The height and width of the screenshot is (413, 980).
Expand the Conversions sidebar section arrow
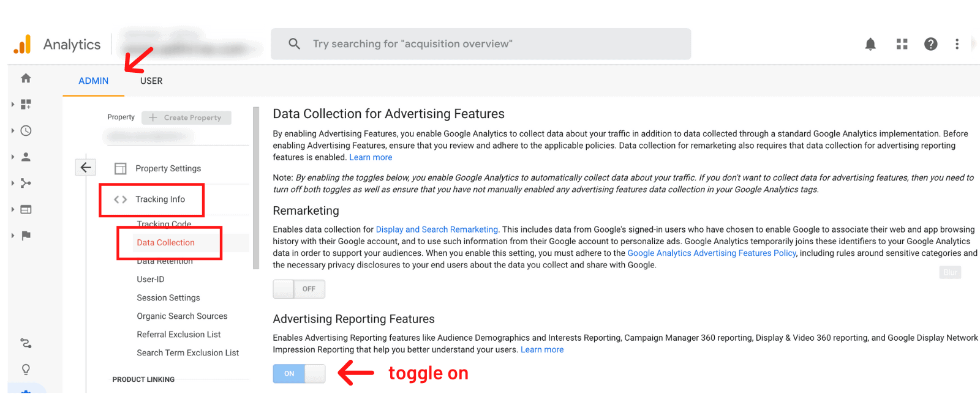pyautogui.click(x=13, y=236)
